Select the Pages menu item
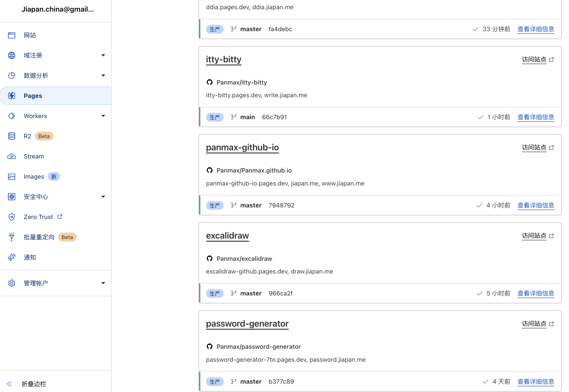The image size is (569, 392). [x=33, y=96]
